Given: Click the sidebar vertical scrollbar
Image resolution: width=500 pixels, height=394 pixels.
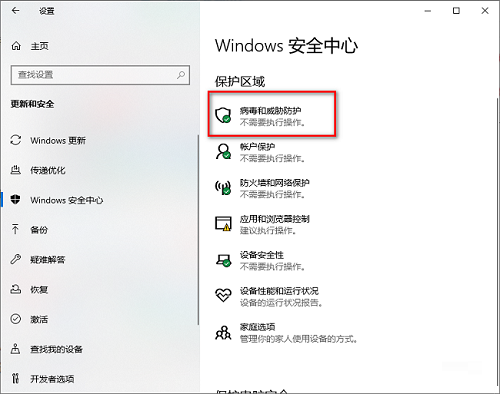Looking at the screenshot, I should click(198, 230).
